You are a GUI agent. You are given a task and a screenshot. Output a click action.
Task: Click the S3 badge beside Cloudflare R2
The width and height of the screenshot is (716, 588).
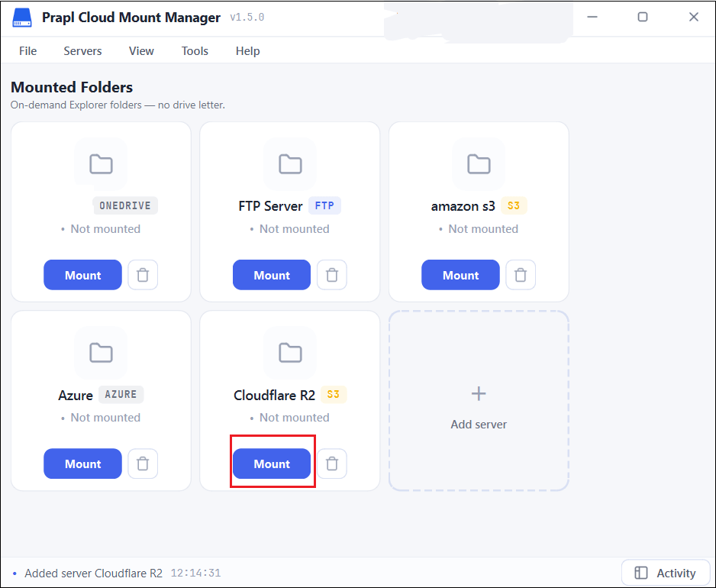334,394
